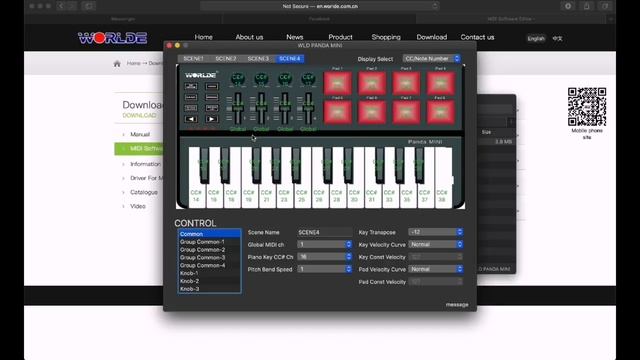Open the Pitch Bend Speed dropdown
640x360 pixels.
325,269
